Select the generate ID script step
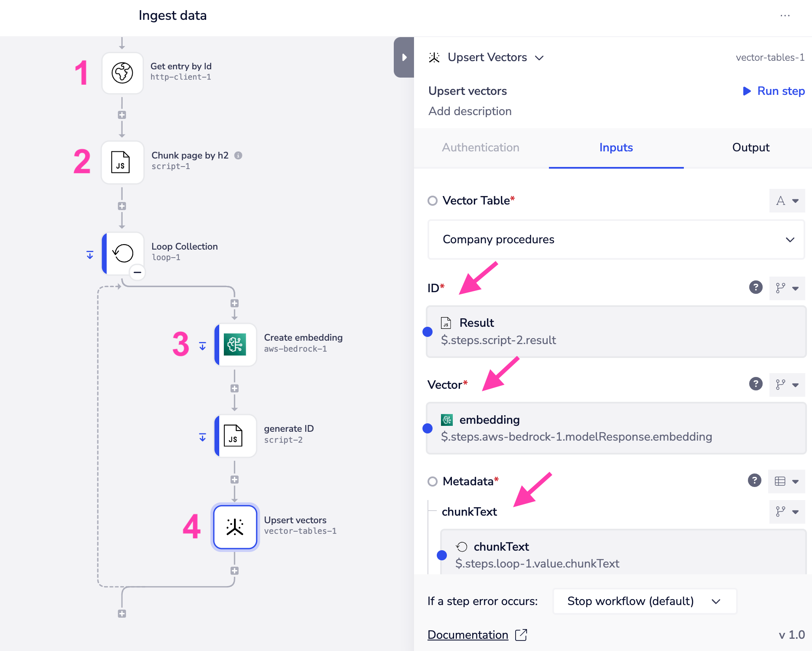This screenshot has width=812, height=651. (x=235, y=436)
